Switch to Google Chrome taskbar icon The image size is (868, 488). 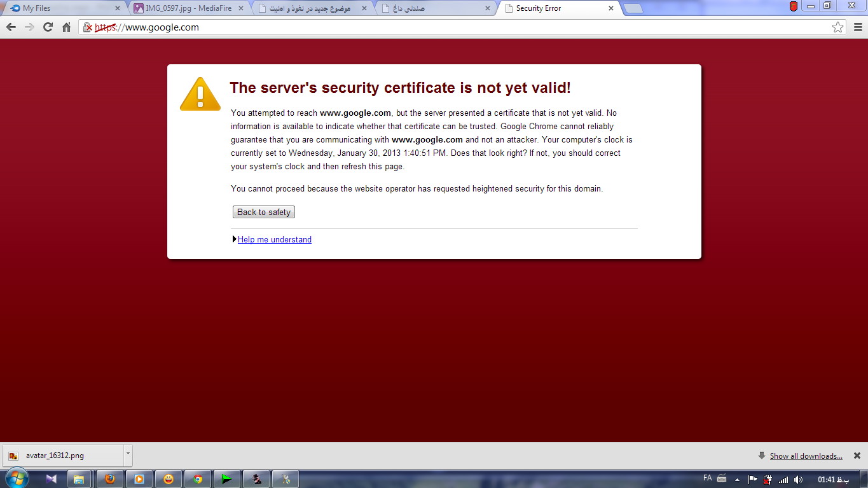point(198,479)
